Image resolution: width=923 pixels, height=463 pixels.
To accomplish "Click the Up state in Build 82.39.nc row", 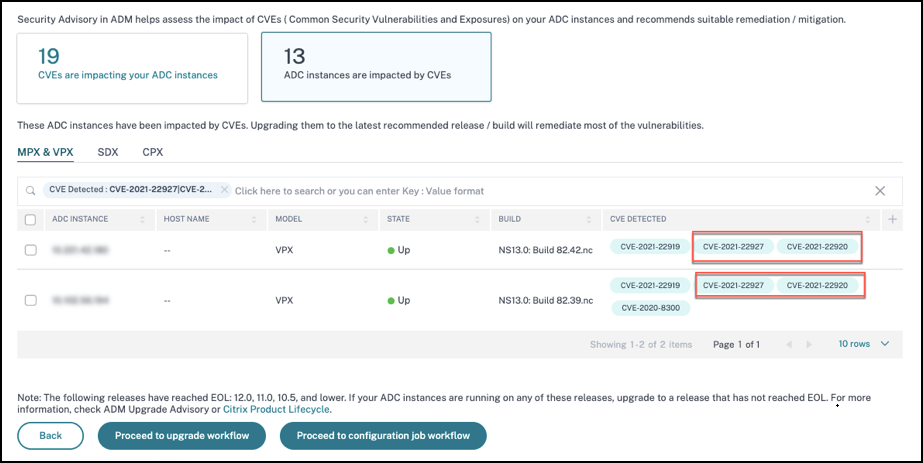I will click(x=399, y=300).
